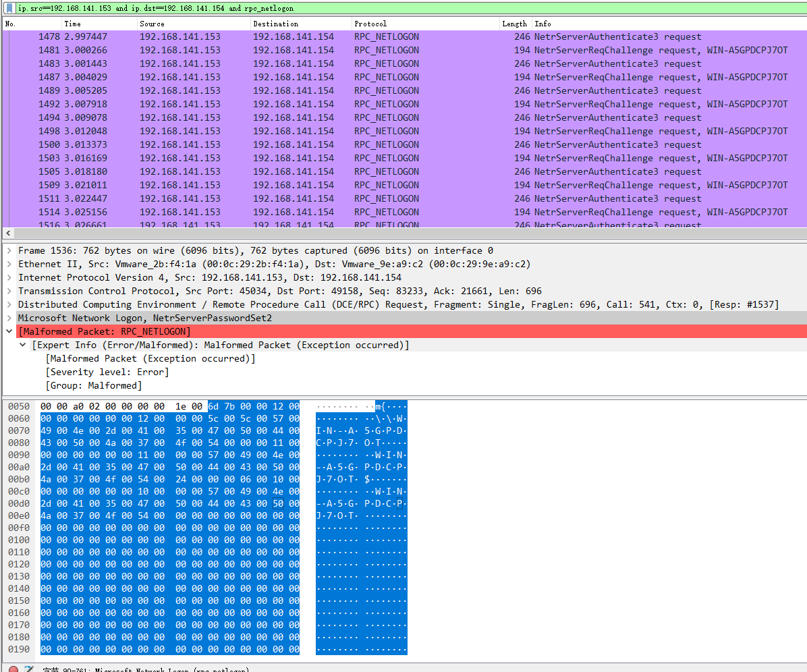807x672 pixels.
Task: Select the Severity level: Error line
Action: click(108, 372)
